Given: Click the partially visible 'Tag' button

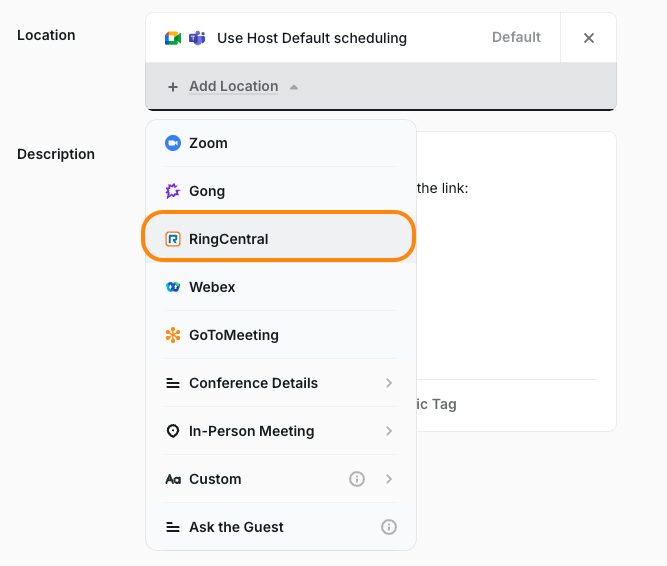Looking at the screenshot, I should (436, 404).
